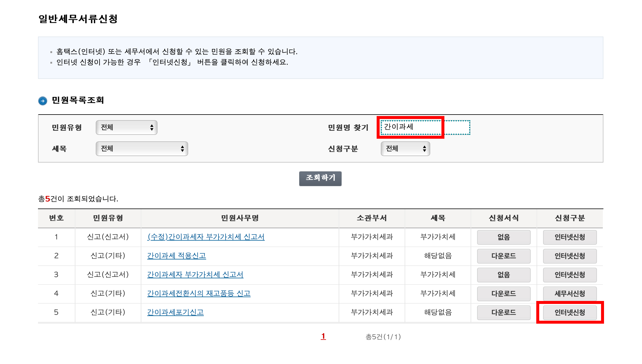Open the 간이과세 적용신고 link

(176, 256)
